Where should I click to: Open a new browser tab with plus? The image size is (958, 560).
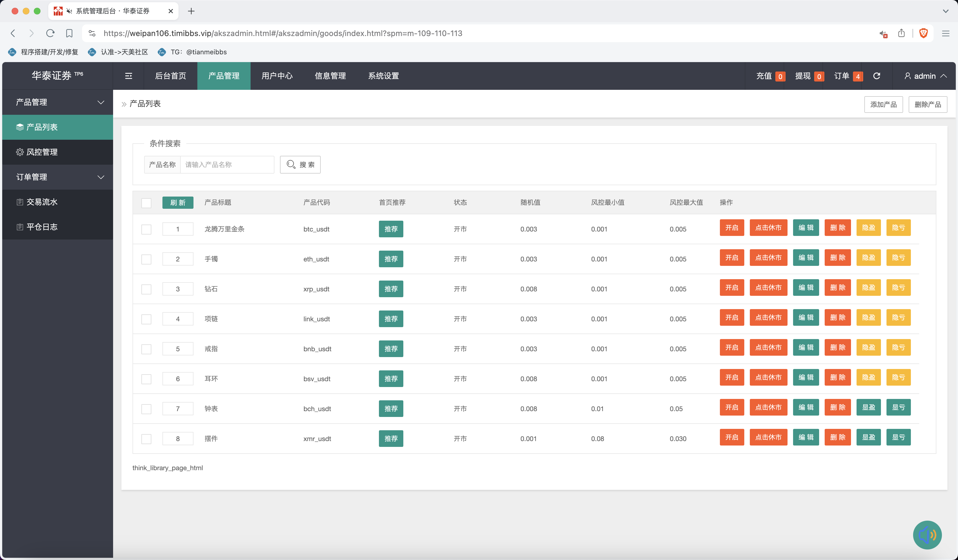(191, 11)
